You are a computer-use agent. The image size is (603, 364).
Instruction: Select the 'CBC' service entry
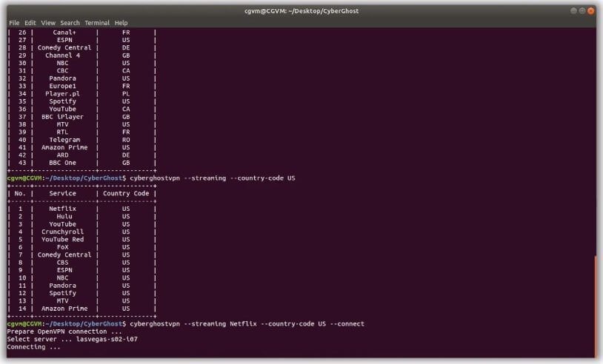point(62,70)
